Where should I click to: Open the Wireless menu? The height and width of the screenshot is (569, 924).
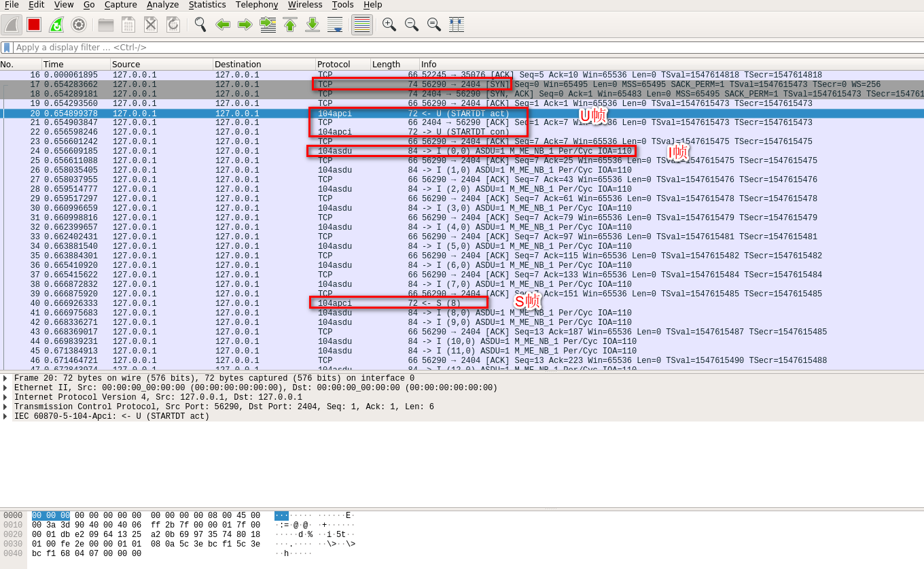click(305, 5)
